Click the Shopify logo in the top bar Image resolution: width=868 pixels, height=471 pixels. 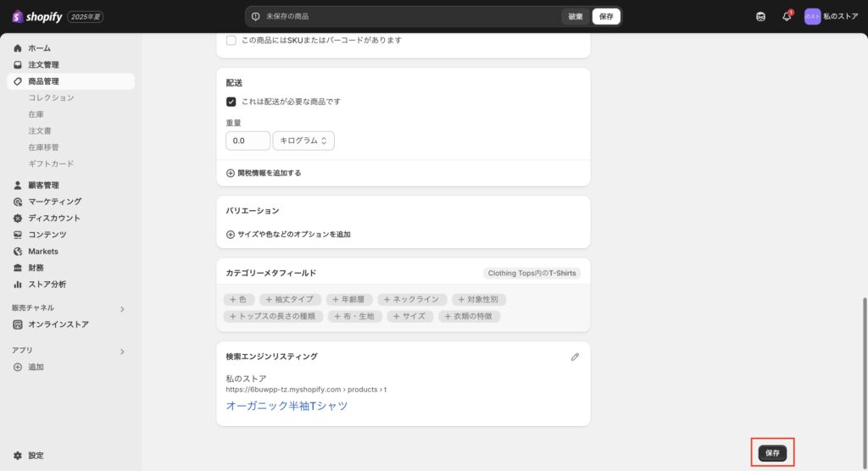(37, 16)
